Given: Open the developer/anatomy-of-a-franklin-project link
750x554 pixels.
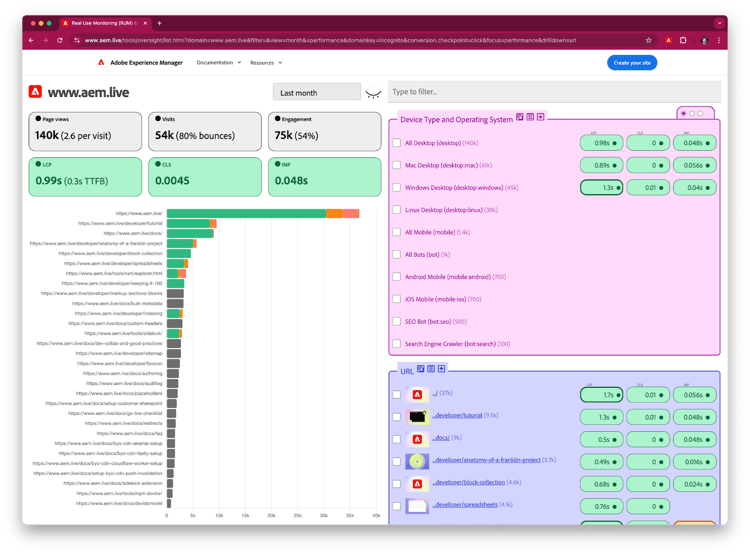Looking at the screenshot, I should point(486,460).
